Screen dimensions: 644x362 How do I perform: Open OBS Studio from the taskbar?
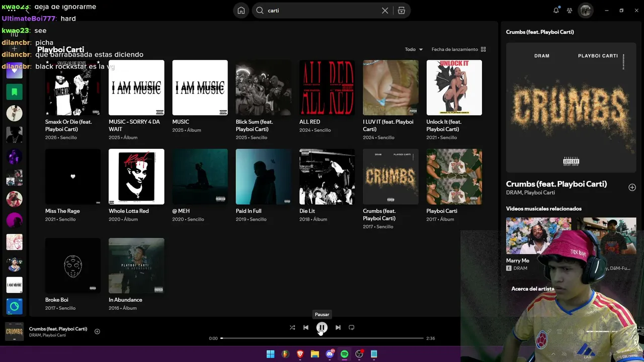click(x=359, y=354)
